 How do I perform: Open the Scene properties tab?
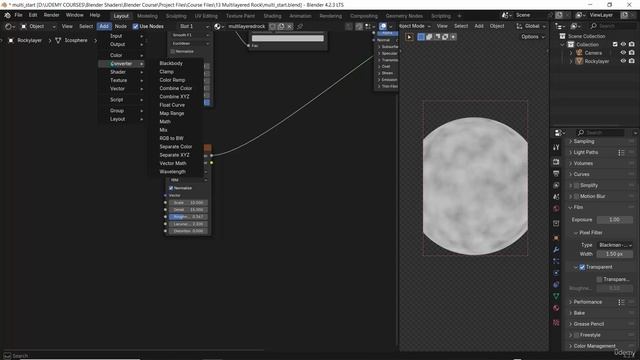[x=556, y=197]
